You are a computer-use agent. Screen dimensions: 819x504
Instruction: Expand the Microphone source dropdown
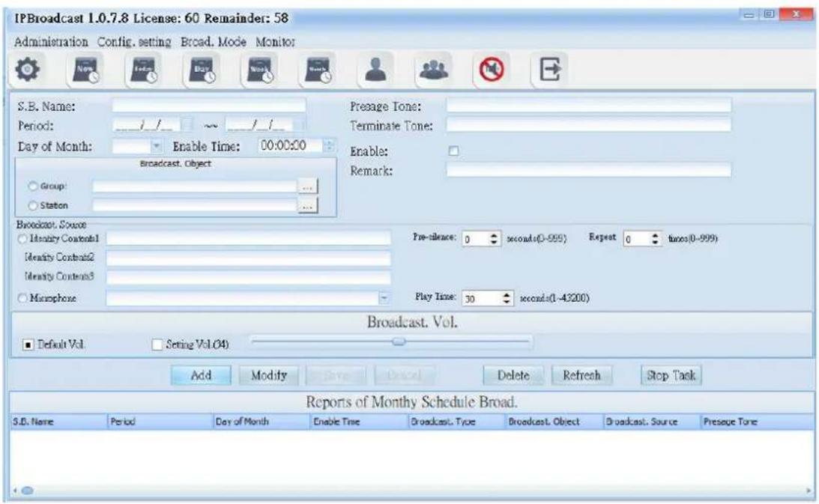[384, 298]
